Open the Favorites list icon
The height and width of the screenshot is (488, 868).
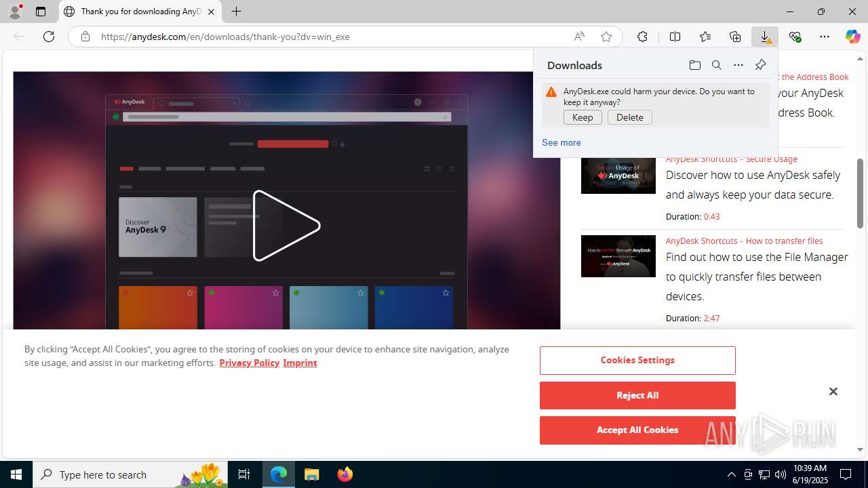click(x=705, y=37)
